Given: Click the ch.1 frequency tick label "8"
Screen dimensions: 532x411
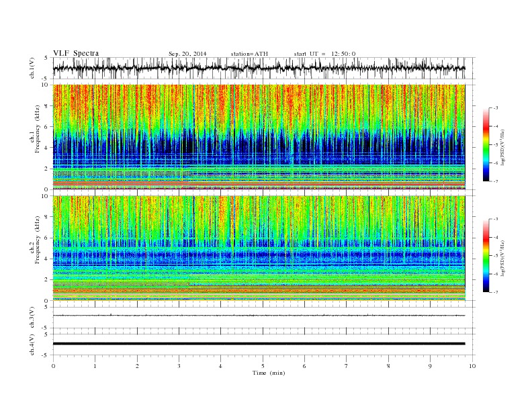Looking at the screenshot, I should pos(47,106).
